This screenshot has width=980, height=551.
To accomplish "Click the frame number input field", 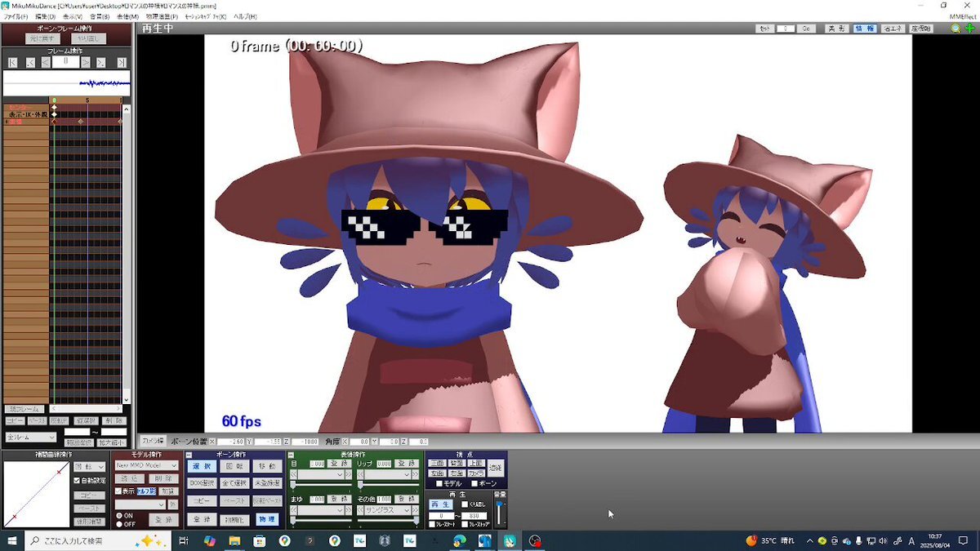I will coord(65,62).
